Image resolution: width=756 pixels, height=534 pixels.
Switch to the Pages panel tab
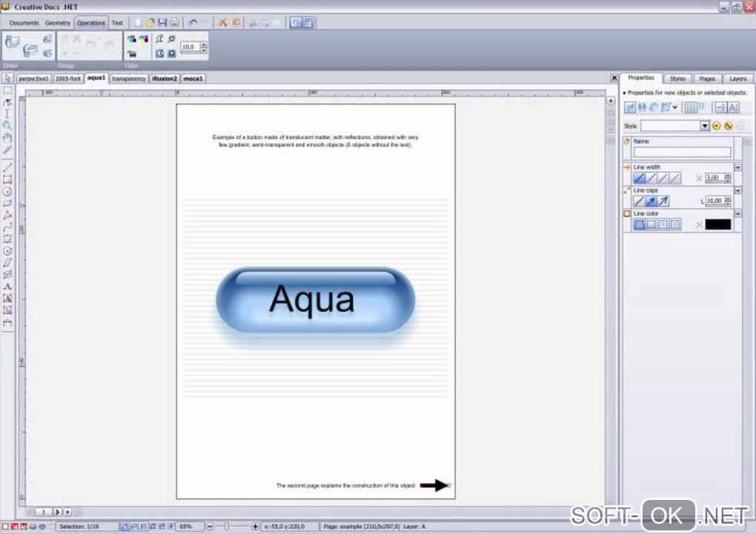coord(707,79)
